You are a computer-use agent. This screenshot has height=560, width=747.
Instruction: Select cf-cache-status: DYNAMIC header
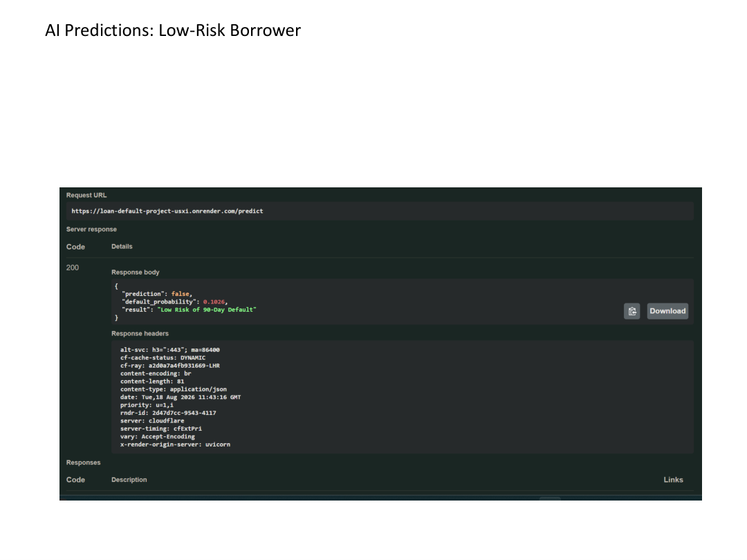163,357
